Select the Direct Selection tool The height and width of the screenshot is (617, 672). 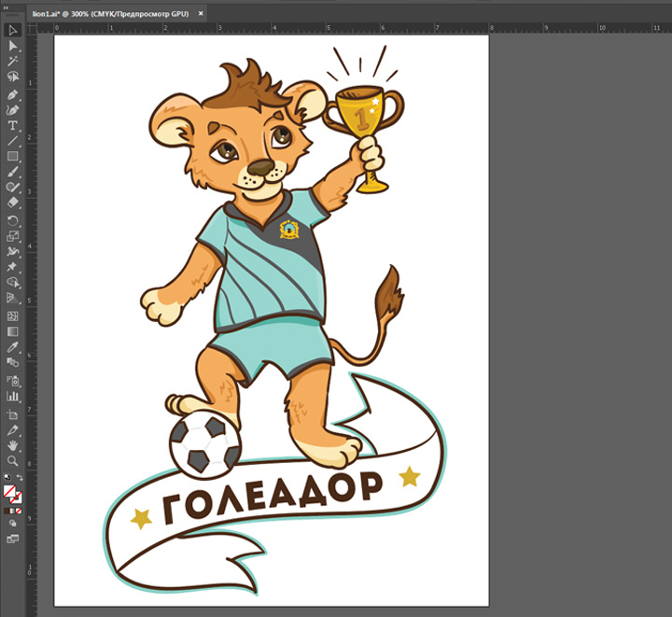(13, 45)
